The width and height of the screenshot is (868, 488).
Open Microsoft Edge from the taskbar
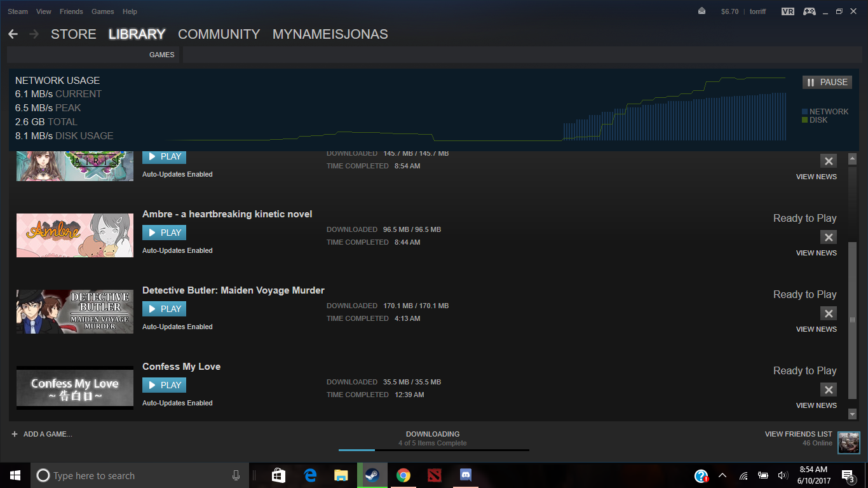[310, 475]
